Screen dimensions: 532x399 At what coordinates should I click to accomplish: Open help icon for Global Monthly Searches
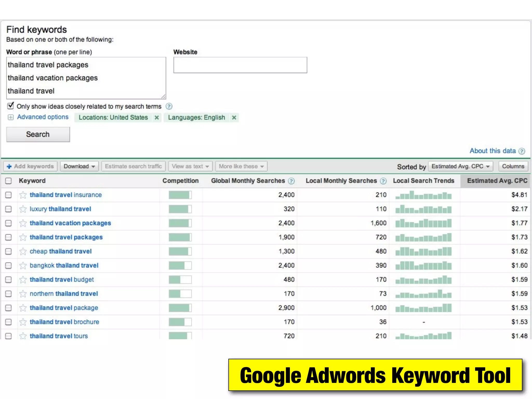click(x=291, y=181)
